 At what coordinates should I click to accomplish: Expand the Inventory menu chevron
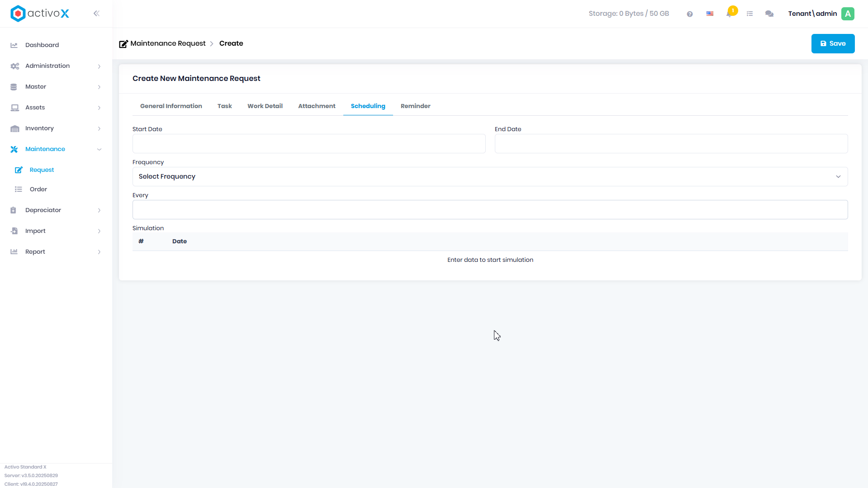pyautogui.click(x=99, y=128)
